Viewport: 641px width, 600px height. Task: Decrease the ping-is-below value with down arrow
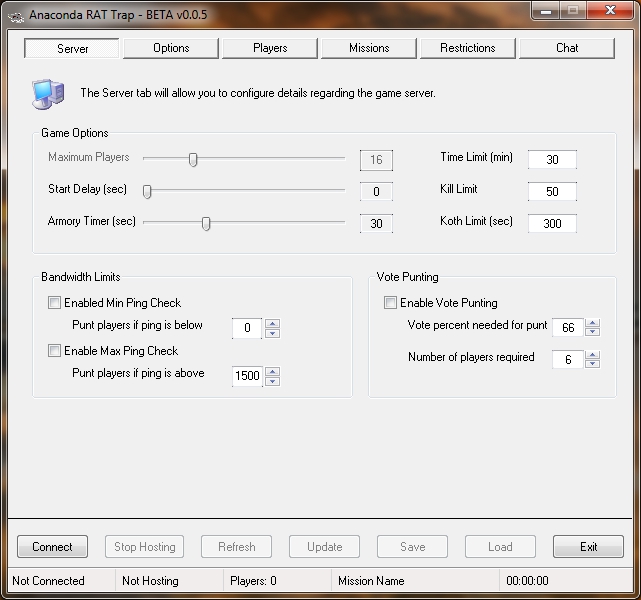(272, 333)
